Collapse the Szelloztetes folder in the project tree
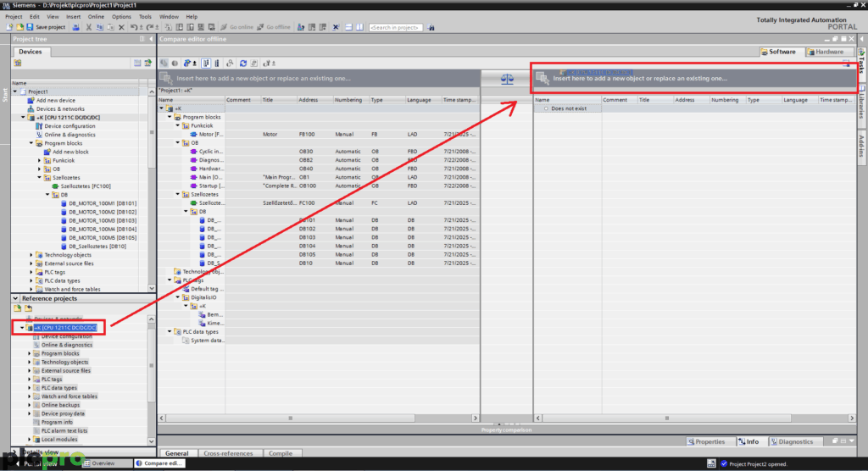Screen dimensions: 868x471 [39, 178]
